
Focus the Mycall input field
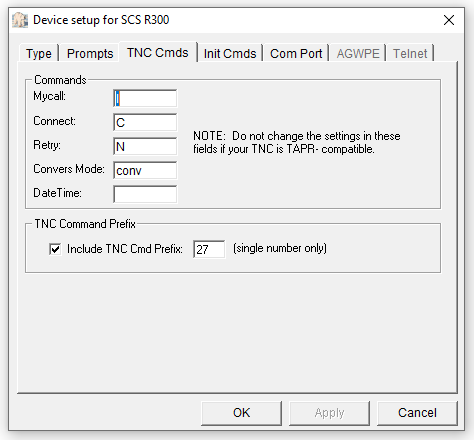pyautogui.click(x=145, y=98)
